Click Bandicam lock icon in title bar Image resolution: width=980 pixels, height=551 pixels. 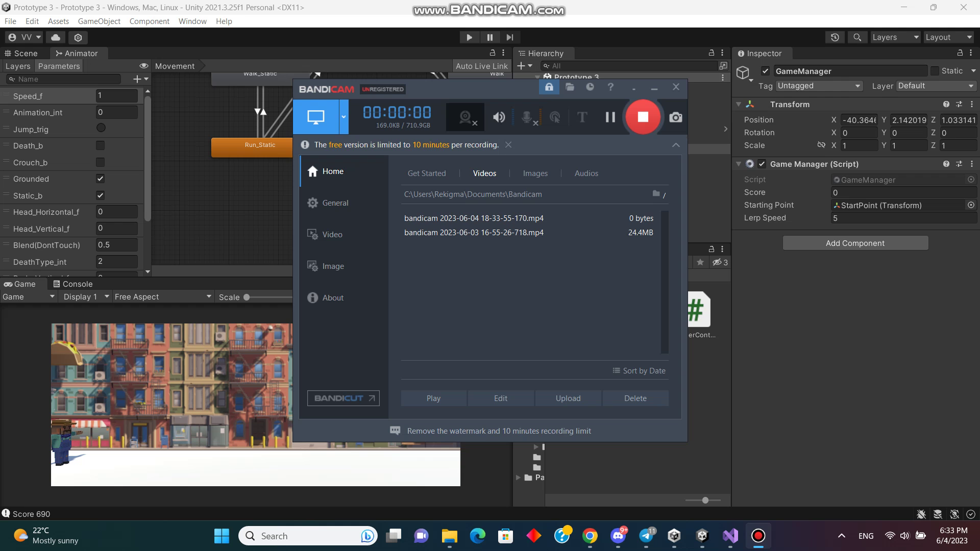coord(549,87)
